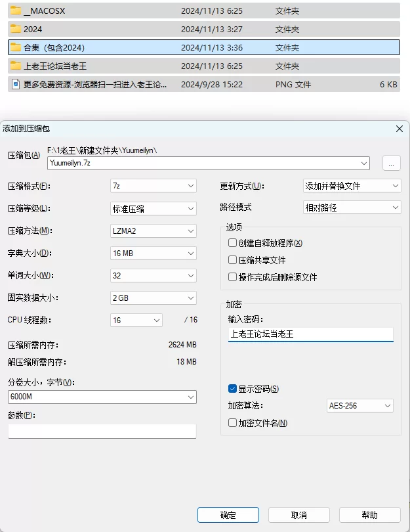Click the date 2024/9/28 15:22
Image resolution: width=410 pixels, height=532 pixels.
[212, 84]
